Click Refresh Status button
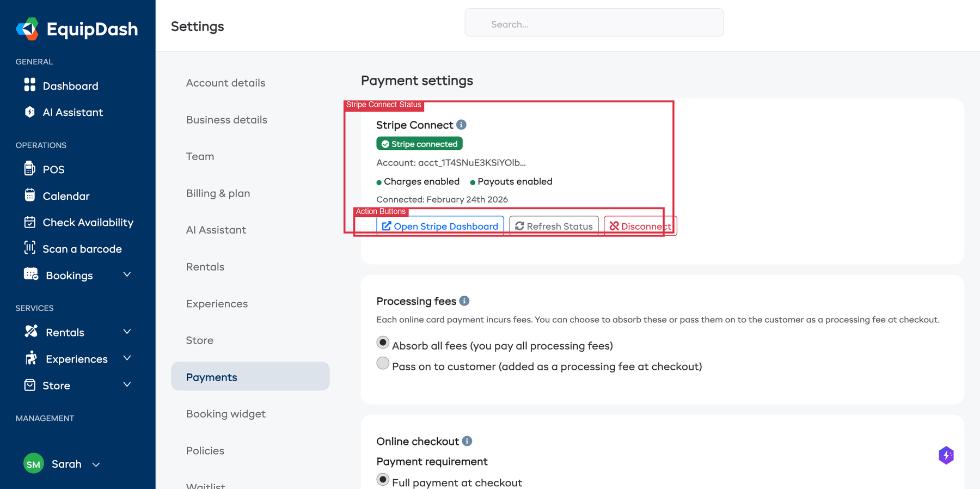 [x=554, y=226]
